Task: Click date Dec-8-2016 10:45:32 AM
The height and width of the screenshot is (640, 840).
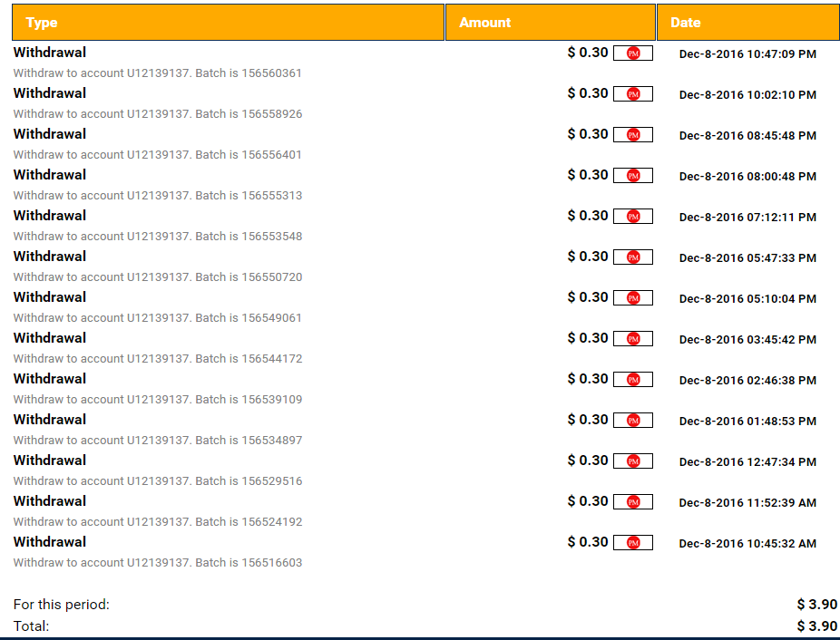Action: (747, 543)
